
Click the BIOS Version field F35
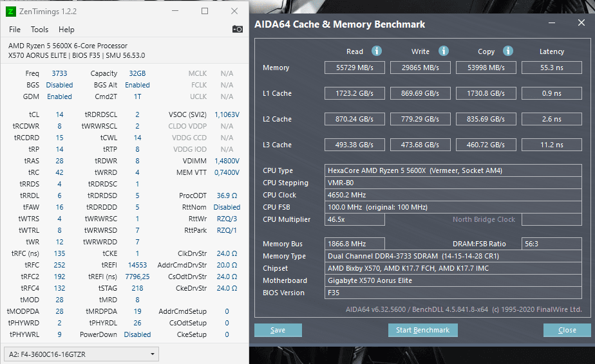(x=453, y=293)
